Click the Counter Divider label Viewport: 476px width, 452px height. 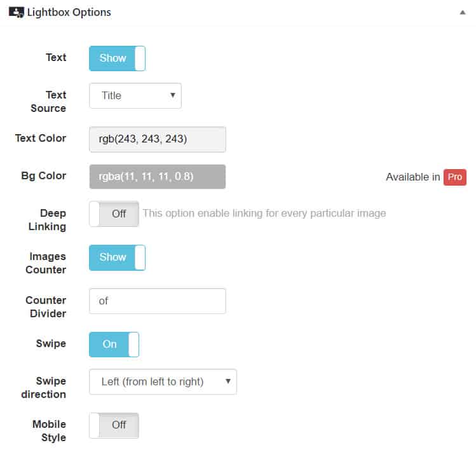tap(46, 307)
